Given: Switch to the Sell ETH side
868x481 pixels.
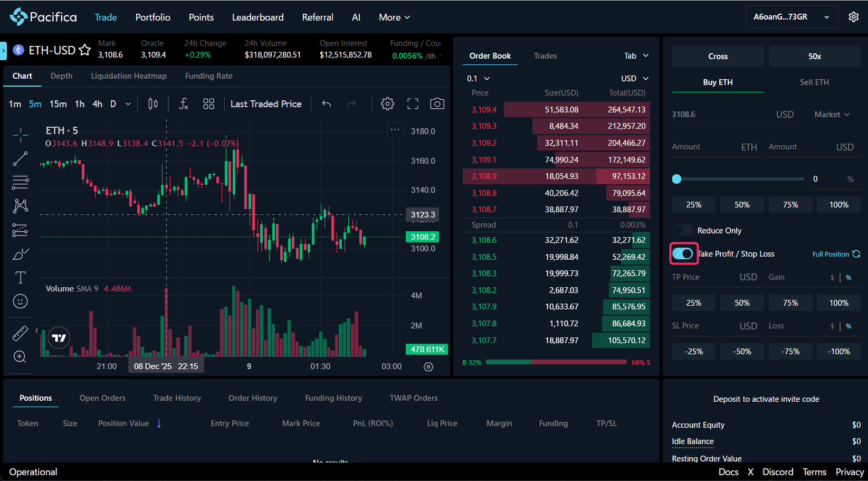Looking at the screenshot, I should tap(814, 82).
